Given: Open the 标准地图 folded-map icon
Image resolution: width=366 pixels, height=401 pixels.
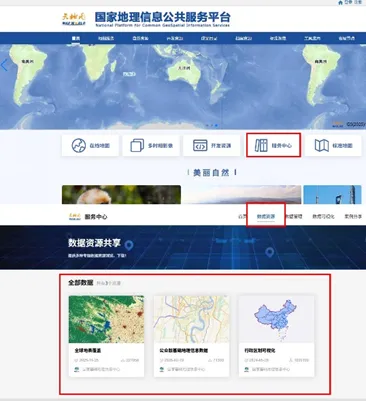Looking at the screenshot, I should (322, 145).
